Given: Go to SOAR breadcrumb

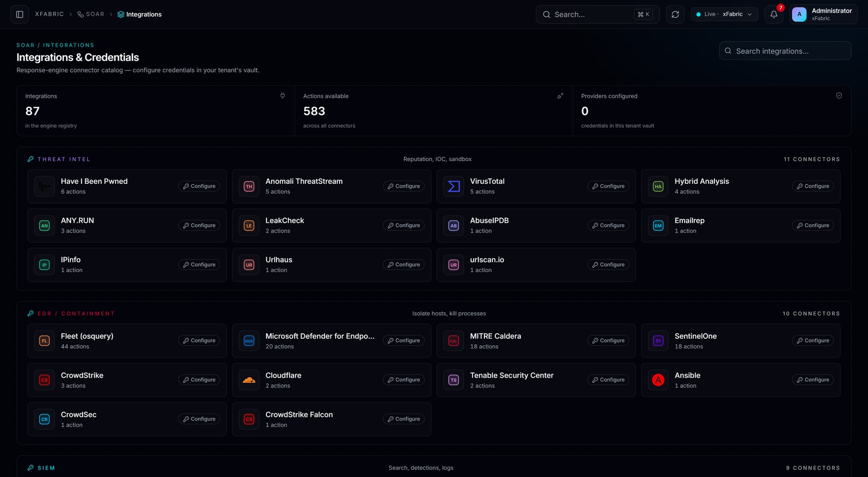Looking at the screenshot, I should click(91, 14).
